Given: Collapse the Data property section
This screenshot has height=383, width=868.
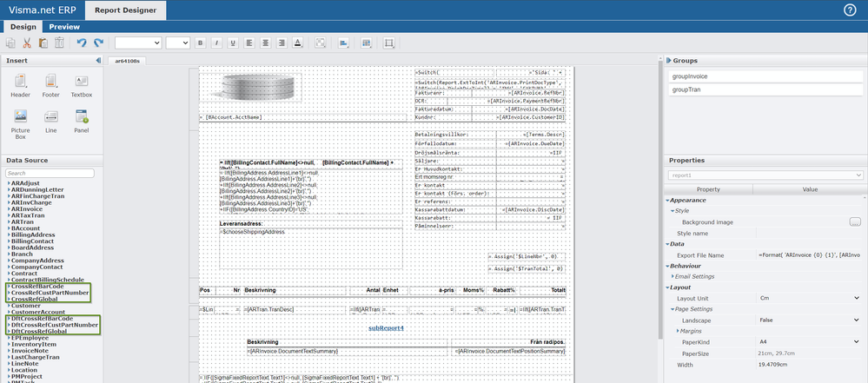Looking at the screenshot, I should [x=667, y=244].
